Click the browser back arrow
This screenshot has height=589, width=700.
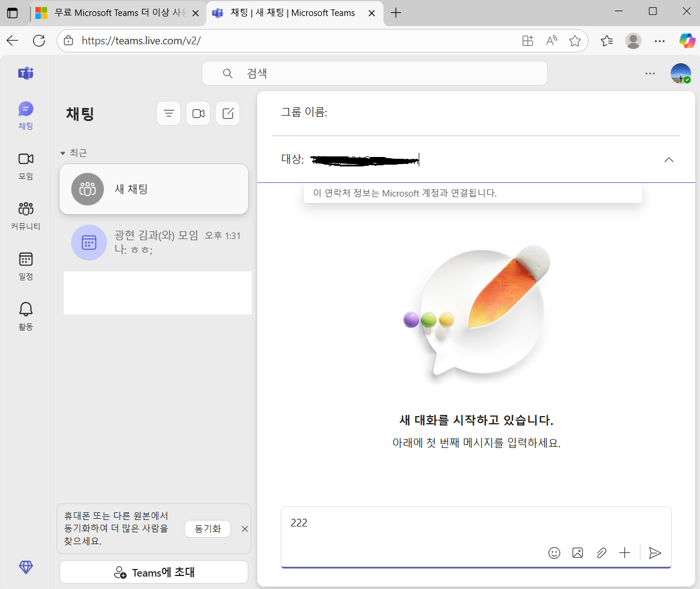[12, 41]
